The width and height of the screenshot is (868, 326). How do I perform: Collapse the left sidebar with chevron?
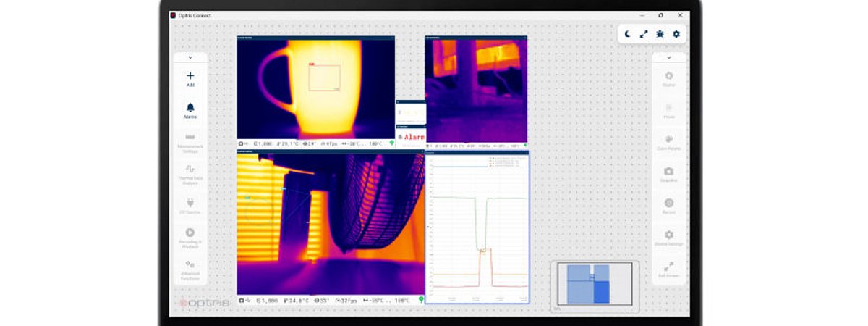point(190,57)
